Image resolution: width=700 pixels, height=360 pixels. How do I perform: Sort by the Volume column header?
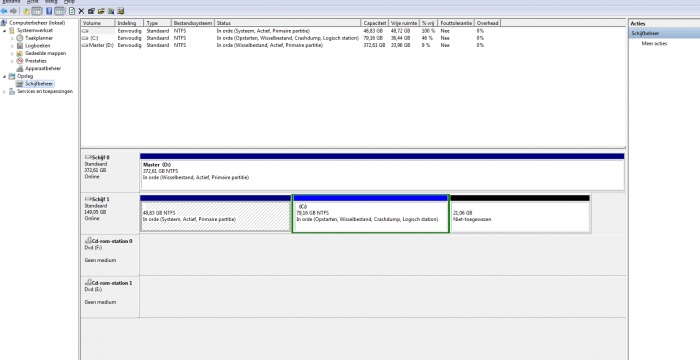pyautogui.click(x=98, y=23)
